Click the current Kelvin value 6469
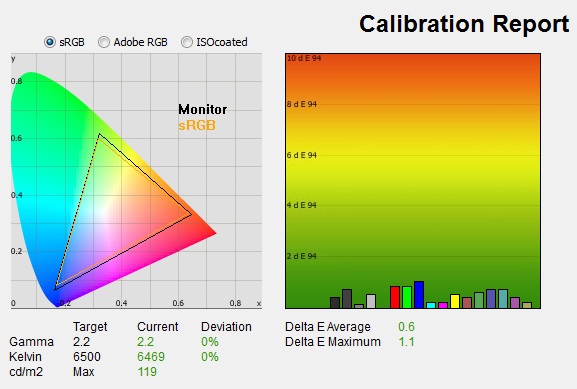577x389 pixels. [x=151, y=357]
